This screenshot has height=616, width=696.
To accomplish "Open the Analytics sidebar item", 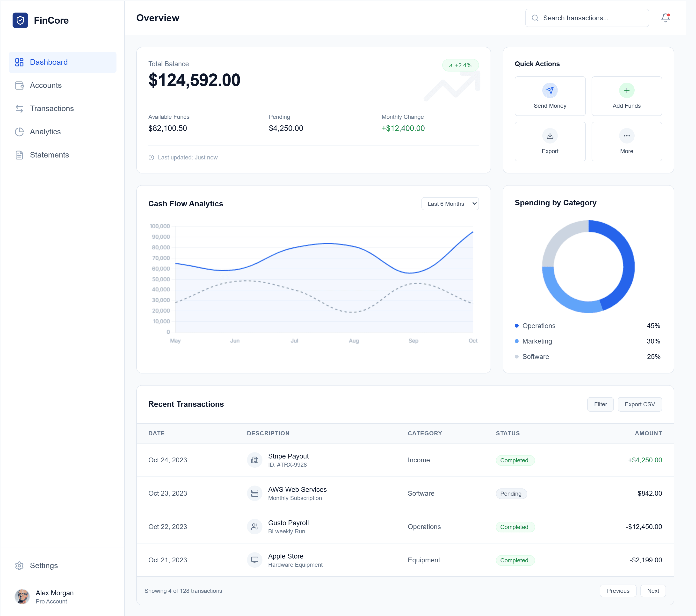I will [x=45, y=132].
